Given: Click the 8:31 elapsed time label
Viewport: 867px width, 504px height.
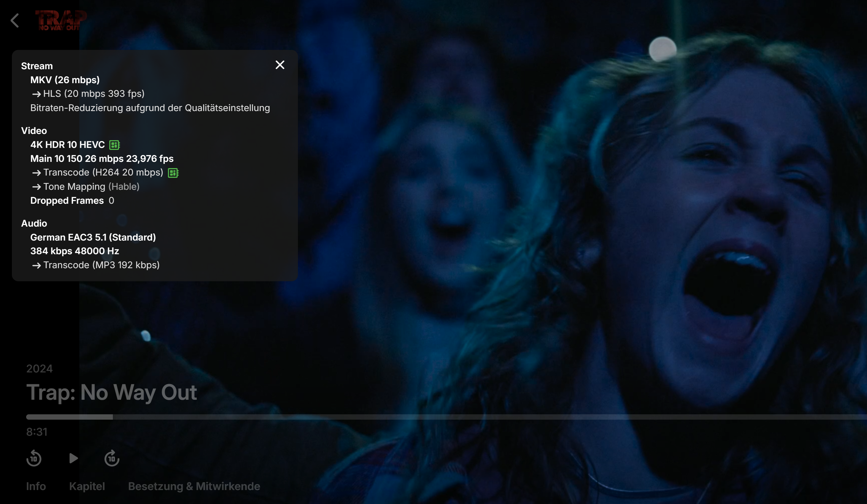Looking at the screenshot, I should click(x=37, y=432).
